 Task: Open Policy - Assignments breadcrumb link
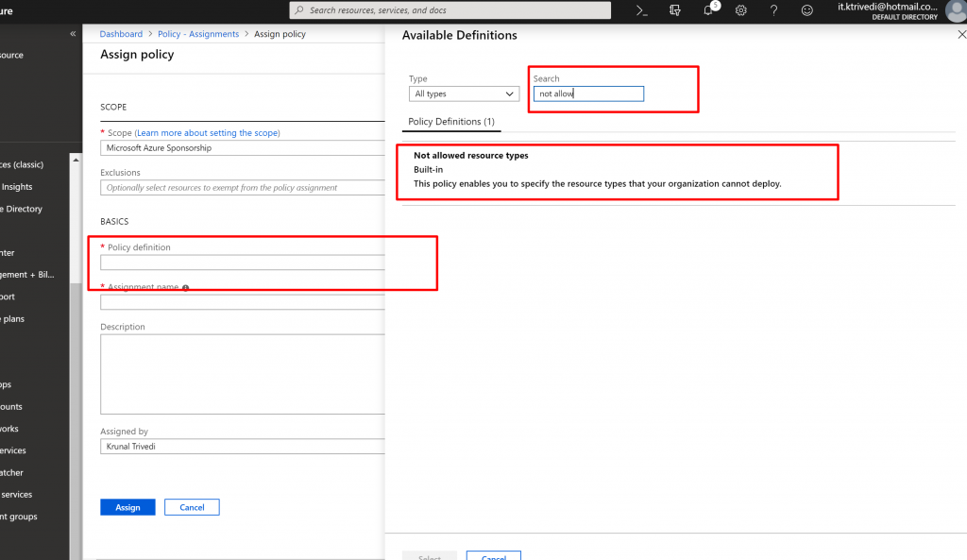coord(200,34)
